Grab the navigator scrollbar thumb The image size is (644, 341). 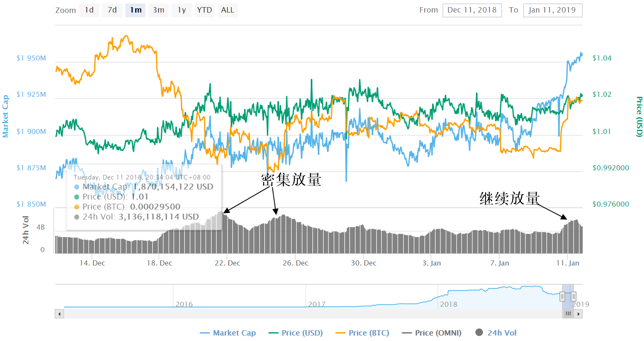568,314
